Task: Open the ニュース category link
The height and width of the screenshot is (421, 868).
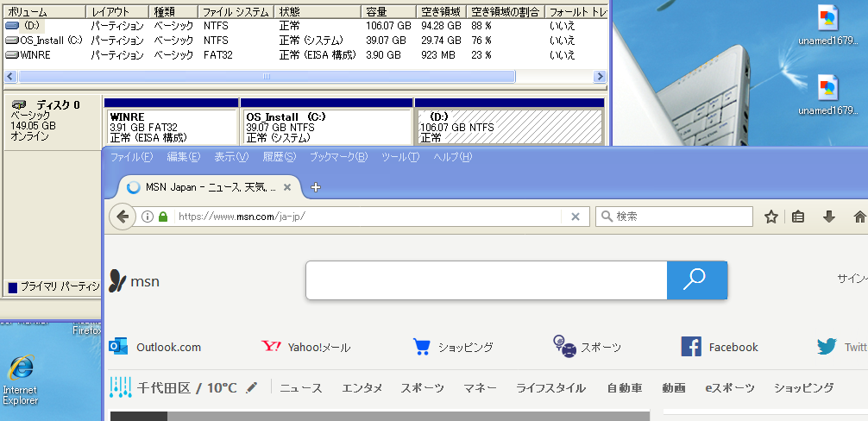Action: click(300, 388)
